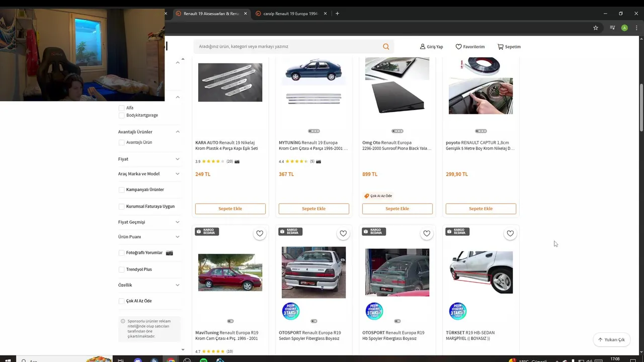644x362 pixels.
Task: Enable Avantajlı Ürün filter checkbox
Action: tap(121, 142)
